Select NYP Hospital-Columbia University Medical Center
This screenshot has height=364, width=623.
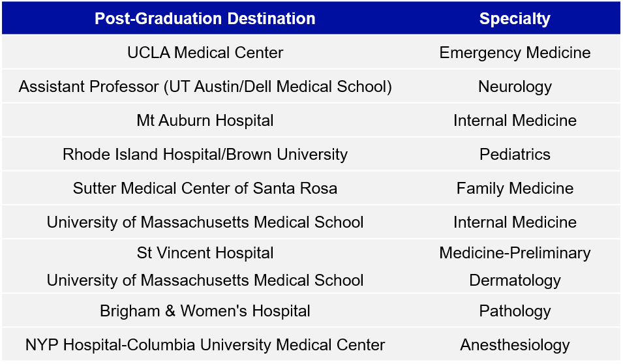tap(205, 344)
